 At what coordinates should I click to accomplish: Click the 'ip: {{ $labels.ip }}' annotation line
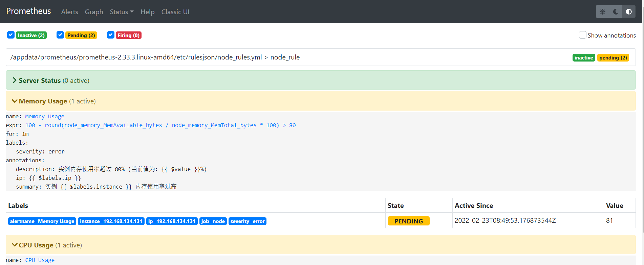click(x=48, y=178)
